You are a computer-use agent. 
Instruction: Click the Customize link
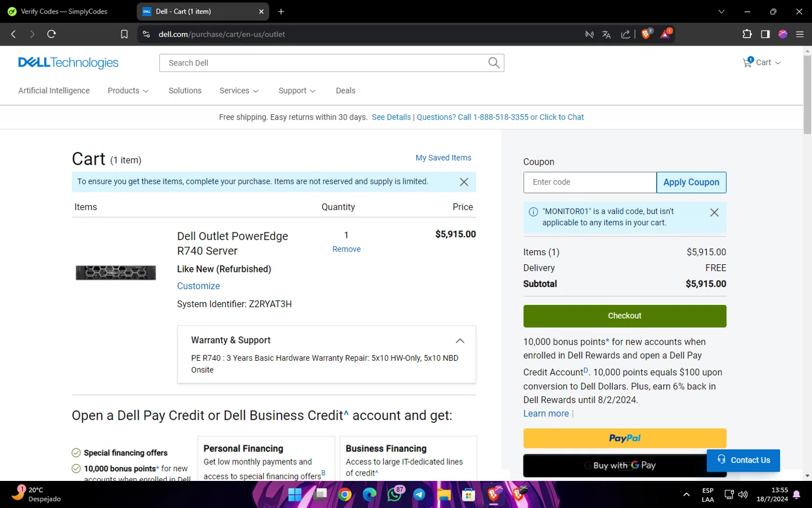point(199,286)
